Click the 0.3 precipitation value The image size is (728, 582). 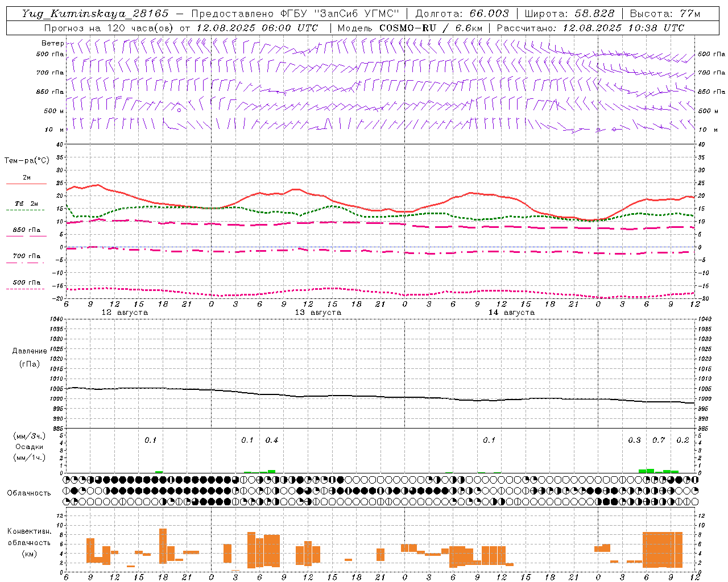[634, 440]
